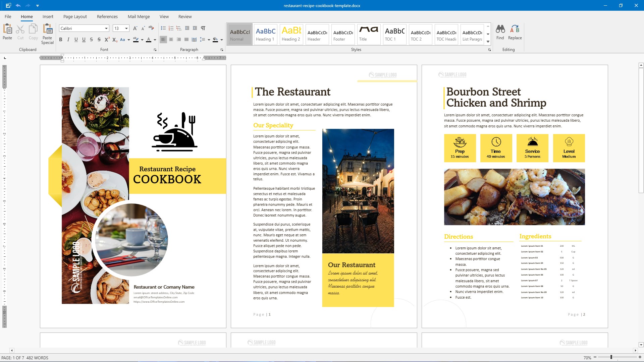Toggle center paragraph alignment
Image resolution: width=644 pixels, height=362 pixels.
(x=171, y=40)
